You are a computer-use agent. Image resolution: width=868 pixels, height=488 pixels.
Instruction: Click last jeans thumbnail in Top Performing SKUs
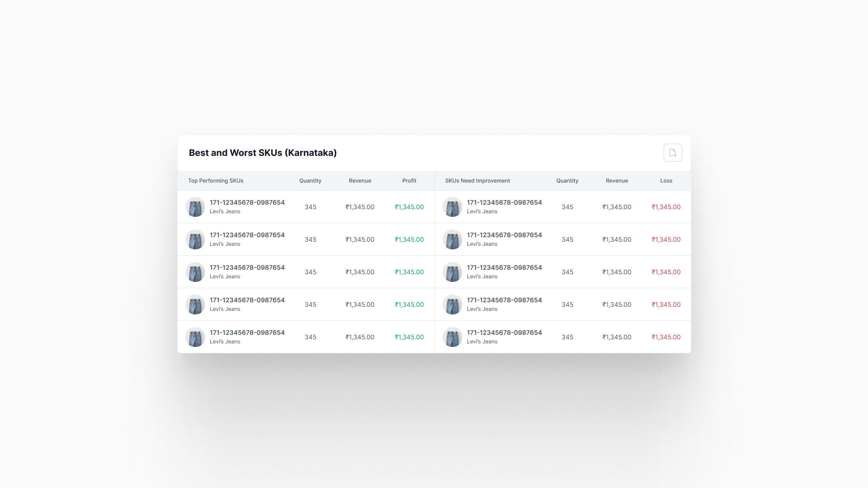[x=195, y=337]
